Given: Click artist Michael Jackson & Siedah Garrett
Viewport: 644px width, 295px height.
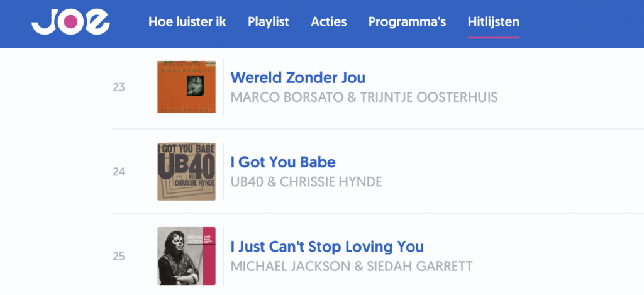Looking at the screenshot, I should 352,266.
